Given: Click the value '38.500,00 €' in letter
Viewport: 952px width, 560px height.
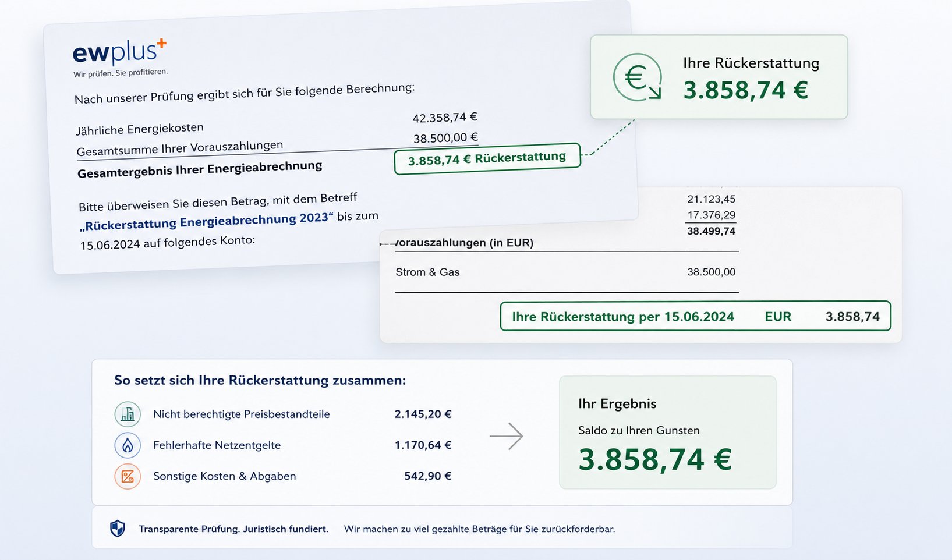Looking at the screenshot, I should (445, 138).
